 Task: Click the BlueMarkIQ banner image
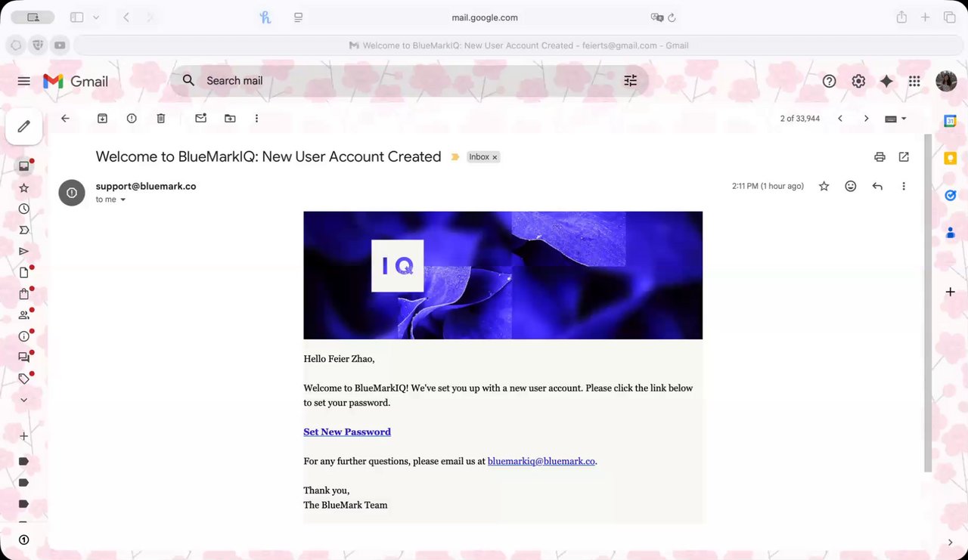[x=503, y=275]
